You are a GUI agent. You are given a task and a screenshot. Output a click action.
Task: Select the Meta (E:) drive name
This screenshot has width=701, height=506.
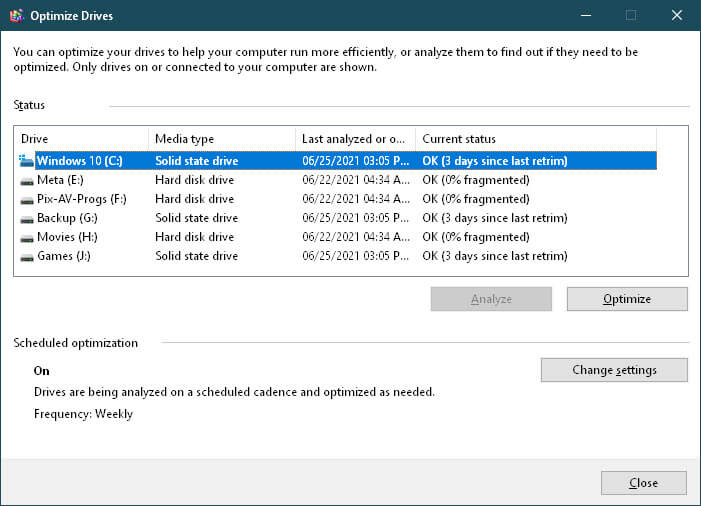[x=60, y=180]
